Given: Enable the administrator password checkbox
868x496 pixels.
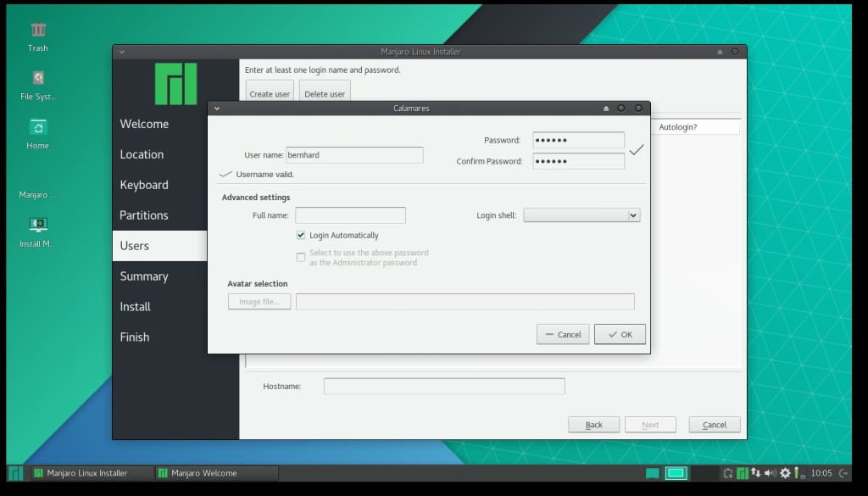Looking at the screenshot, I should pyautogui.click(x=301, y=258).
